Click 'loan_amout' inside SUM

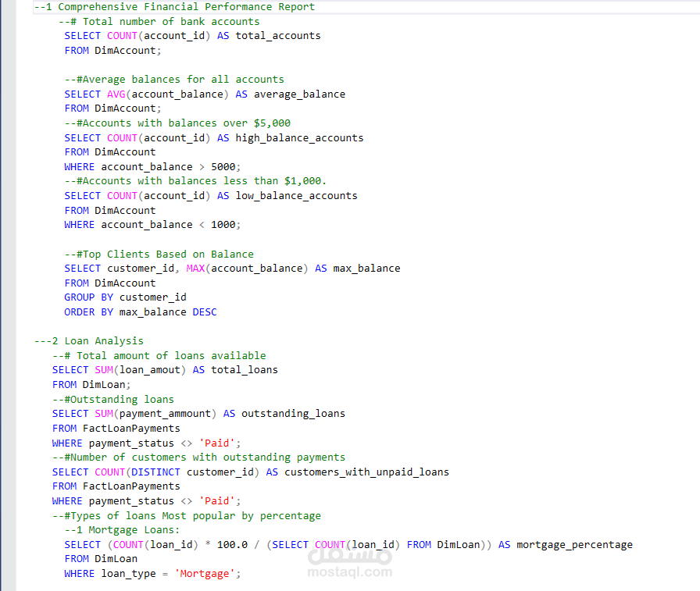149,370
